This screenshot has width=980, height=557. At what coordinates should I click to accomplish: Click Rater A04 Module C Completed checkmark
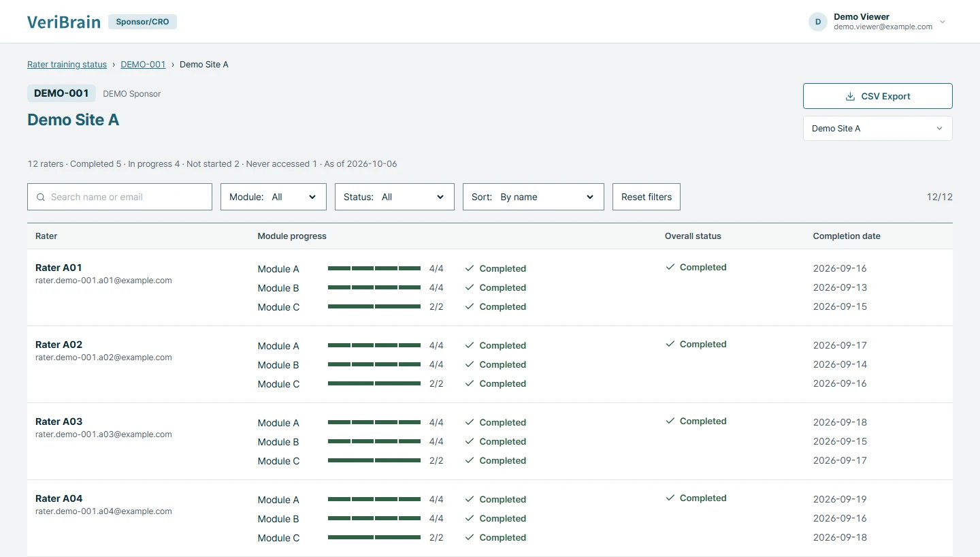coord(470,537)
